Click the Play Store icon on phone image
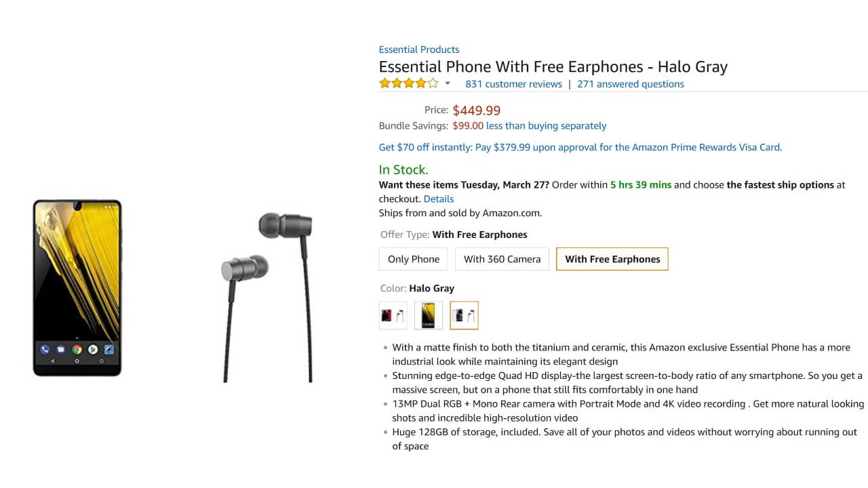 pos(93,350)
